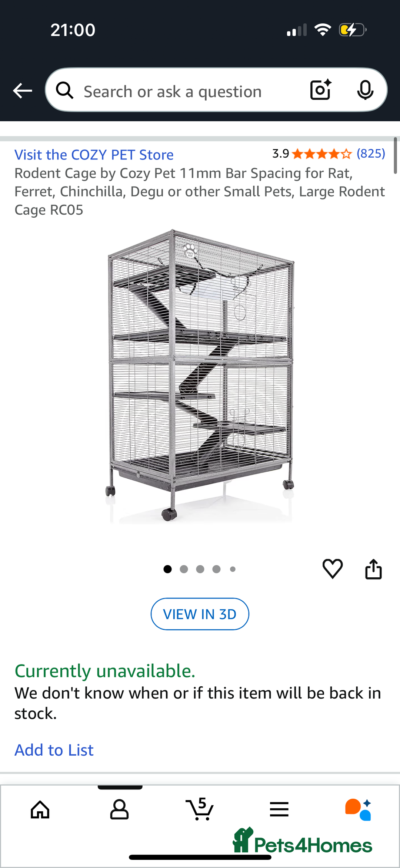Select the second image carousel dot
Image resolution: width=400 pixels, height=868 pixels.
coord(184,569)
